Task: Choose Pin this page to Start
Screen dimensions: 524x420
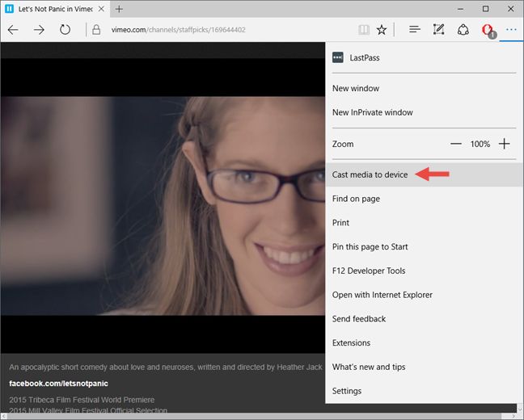Action: coord(424,246)
